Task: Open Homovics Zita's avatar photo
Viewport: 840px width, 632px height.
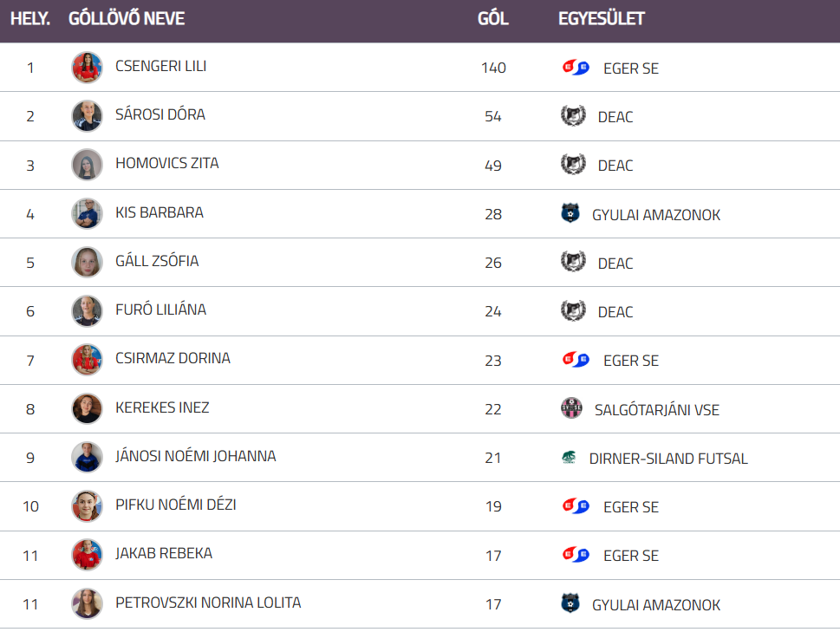Action: pyautogui.click(x=87, y=165)
